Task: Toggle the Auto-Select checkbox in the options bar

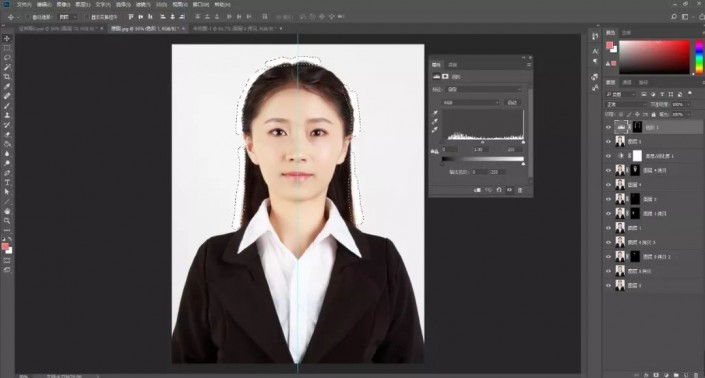Action: pyautogui.click(x=28, y=17)
